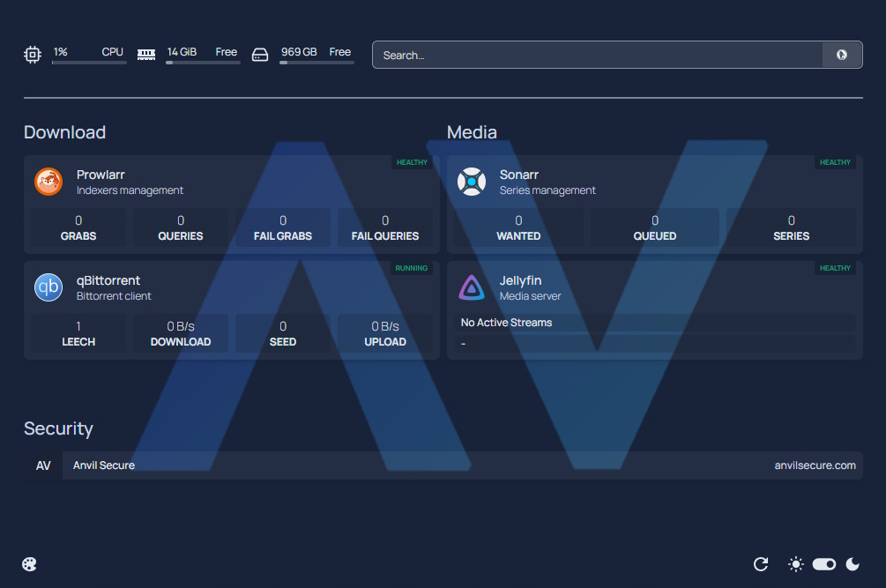886x588 pixels.
Task: Open the color palette theme picker
Action: click(29, 564)
